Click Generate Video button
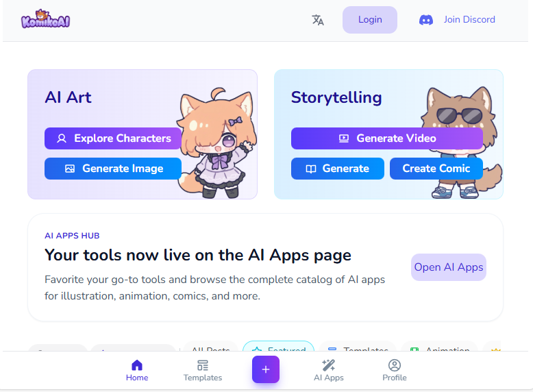533x392 pixels. pyautogui.click(x=387, y=138)
